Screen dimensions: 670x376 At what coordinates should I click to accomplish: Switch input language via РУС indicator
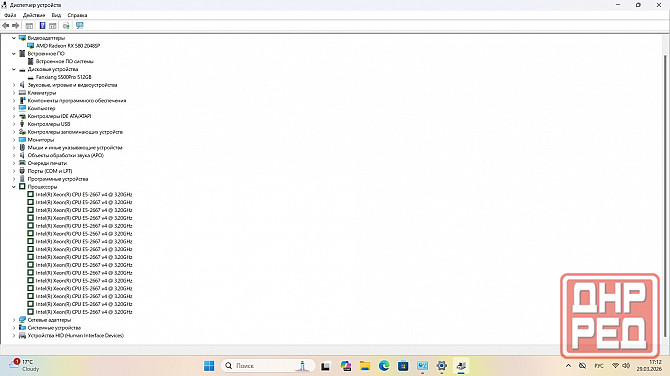pos(599,366)
